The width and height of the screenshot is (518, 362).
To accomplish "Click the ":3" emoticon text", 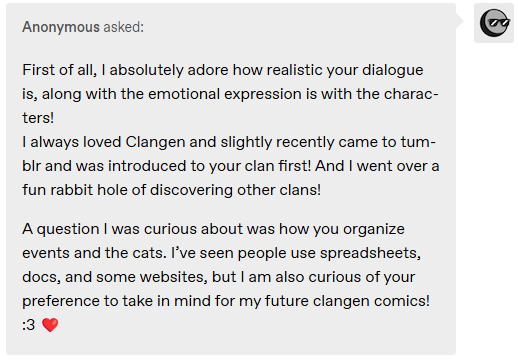I will tap(29, 325).
